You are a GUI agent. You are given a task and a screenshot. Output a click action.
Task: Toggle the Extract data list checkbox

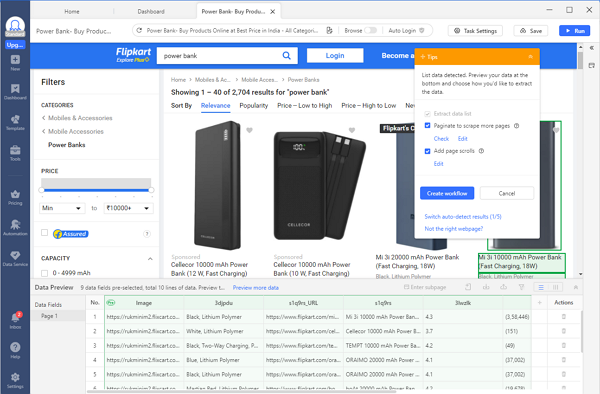(x=427, y=114)
